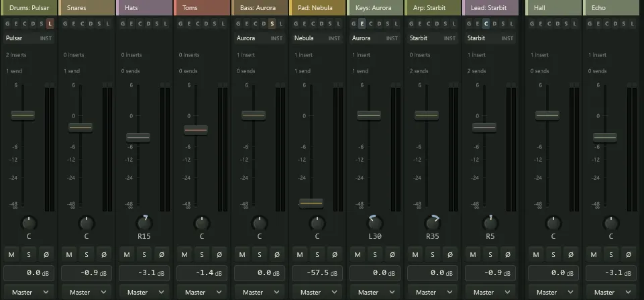Click the D button on Hats strip
This screenshot has width=644, height=300.
[148, 23]
